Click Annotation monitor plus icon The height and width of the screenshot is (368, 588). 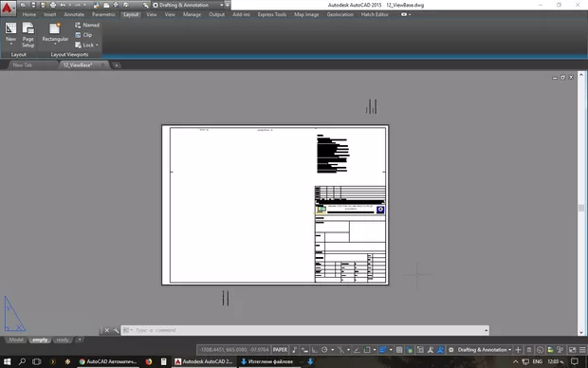point(518,350)
